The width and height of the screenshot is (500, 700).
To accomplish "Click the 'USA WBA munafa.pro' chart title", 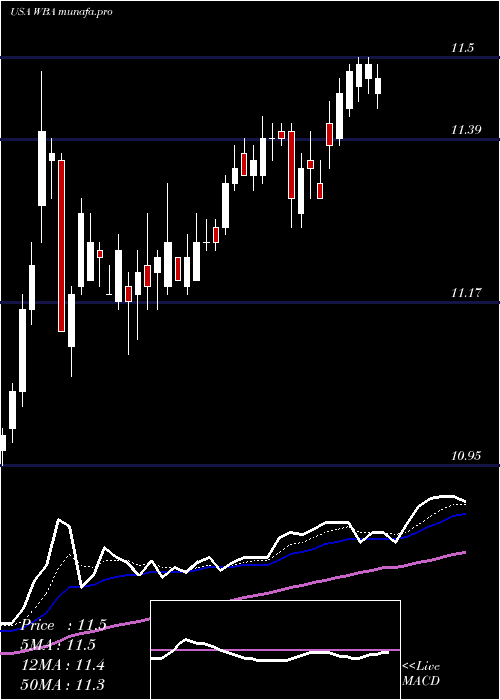I will point(61,12).
